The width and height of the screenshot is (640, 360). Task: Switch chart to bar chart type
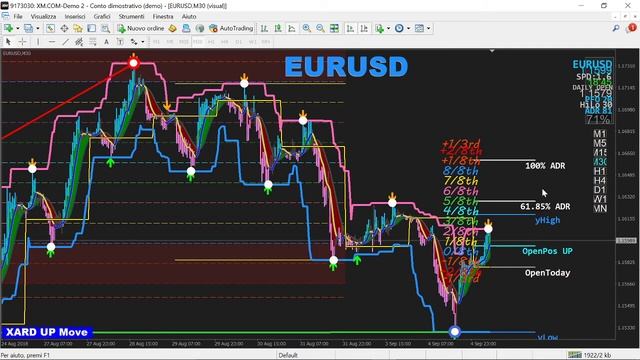[264, 28]
